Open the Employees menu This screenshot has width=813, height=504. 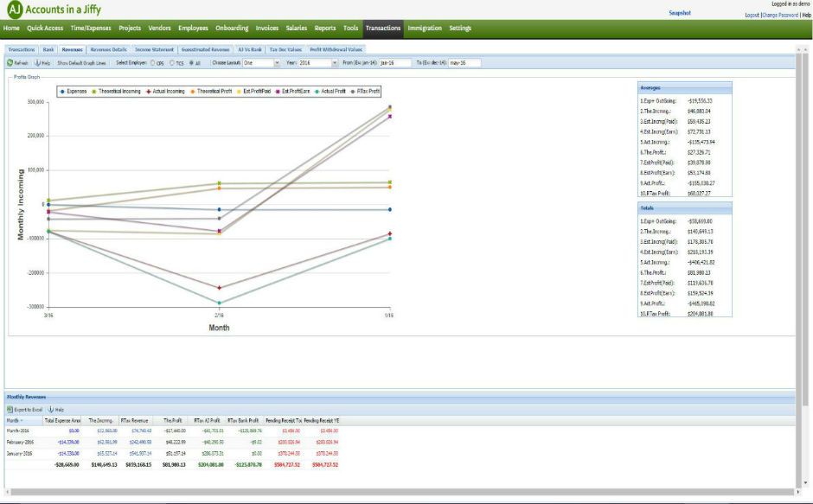pos(194,28)
